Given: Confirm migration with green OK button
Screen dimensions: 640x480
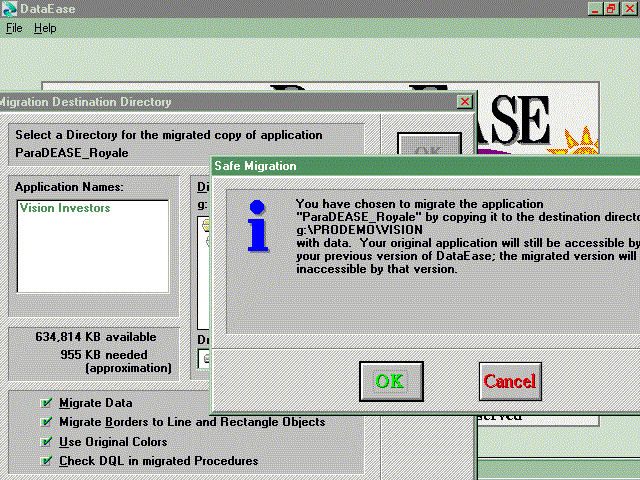Looking at the screenshot, I should 391,381.
